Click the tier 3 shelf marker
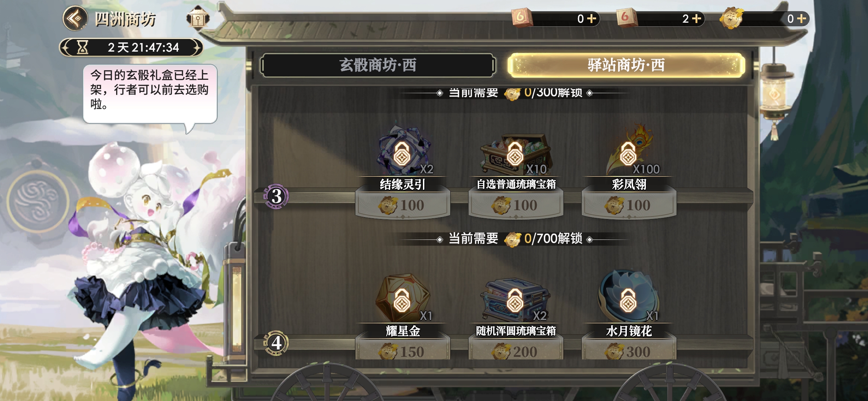Viewport: 868px width, 401px height. click(x=276, y=196)
